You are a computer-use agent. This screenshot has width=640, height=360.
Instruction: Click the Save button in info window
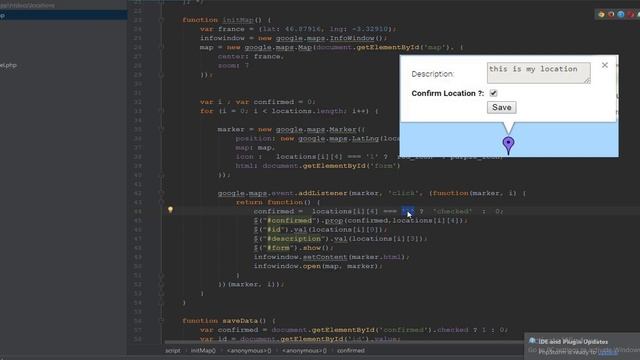502,107
